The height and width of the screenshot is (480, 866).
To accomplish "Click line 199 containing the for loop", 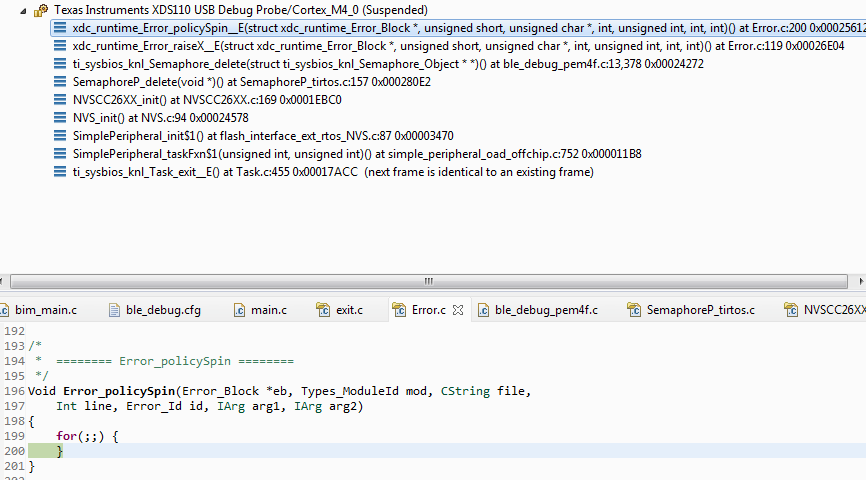I will coord(88,436).
